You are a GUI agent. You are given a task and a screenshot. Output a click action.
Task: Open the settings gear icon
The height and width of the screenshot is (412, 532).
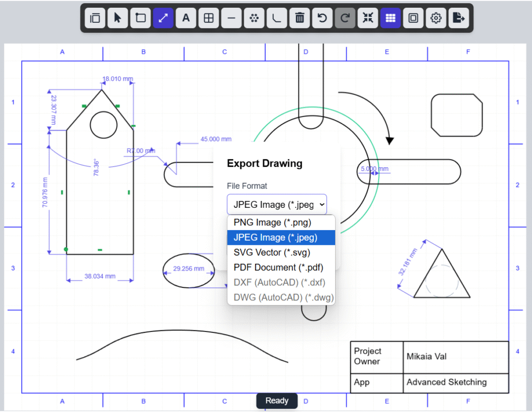[x=436, y=18]
